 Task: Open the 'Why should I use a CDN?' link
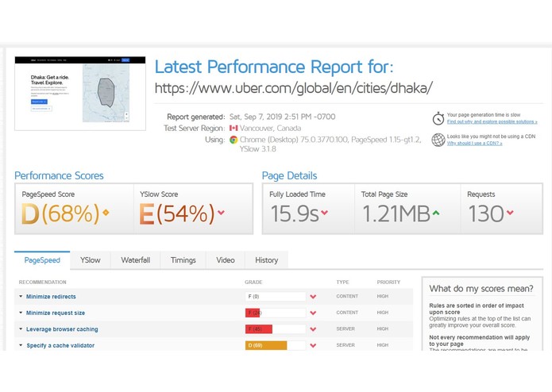tap(474, 144)
